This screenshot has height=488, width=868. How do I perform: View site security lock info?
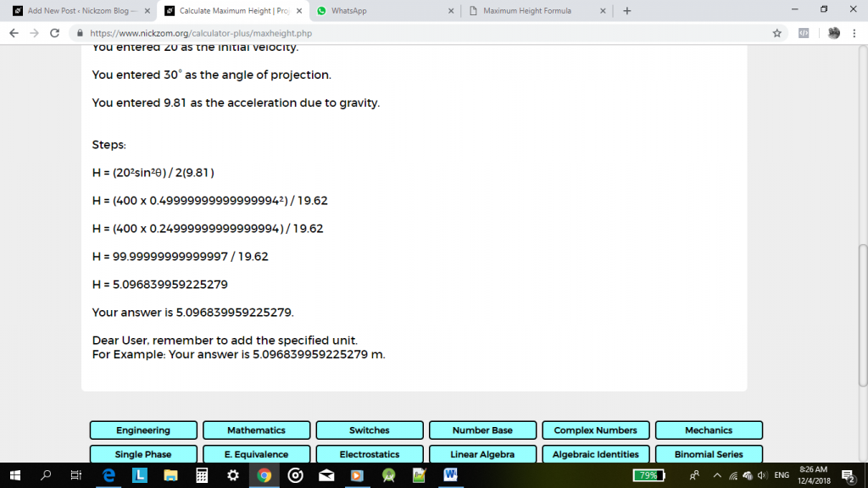[x=80, y=33]
